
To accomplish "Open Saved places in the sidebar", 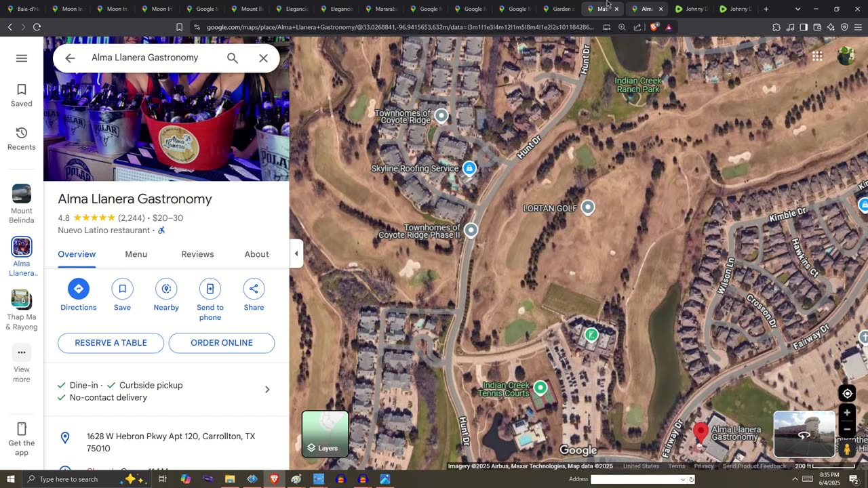I will 22,96.
